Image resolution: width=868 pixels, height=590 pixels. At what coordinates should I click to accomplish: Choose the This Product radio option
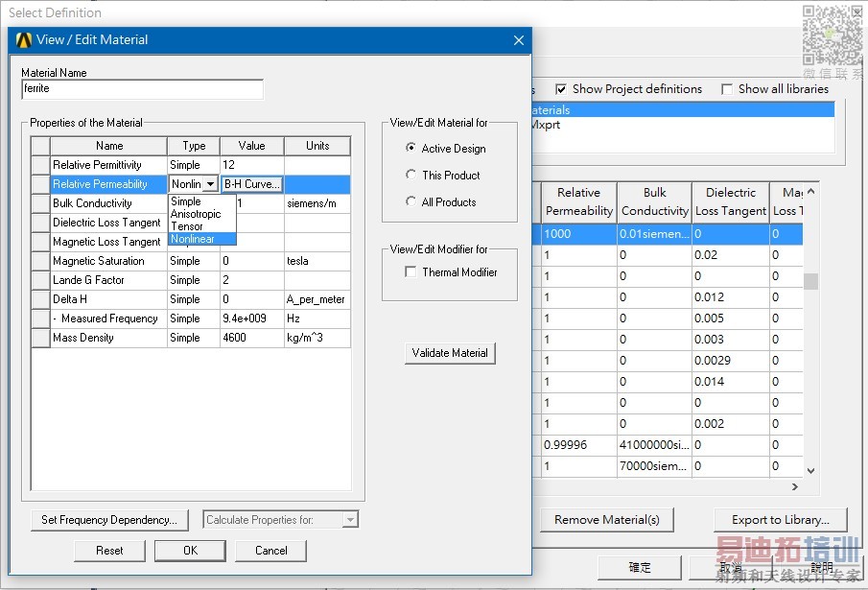(411, 176)
